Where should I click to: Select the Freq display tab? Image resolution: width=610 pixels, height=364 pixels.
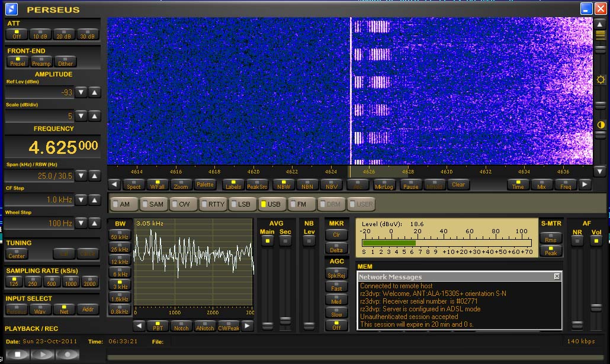[566, 185]
